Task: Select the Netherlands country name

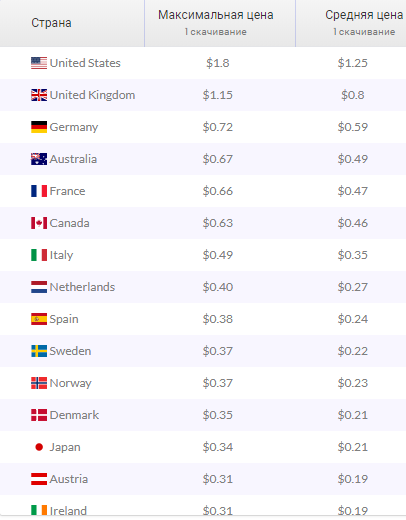Action: click(82, 287)
